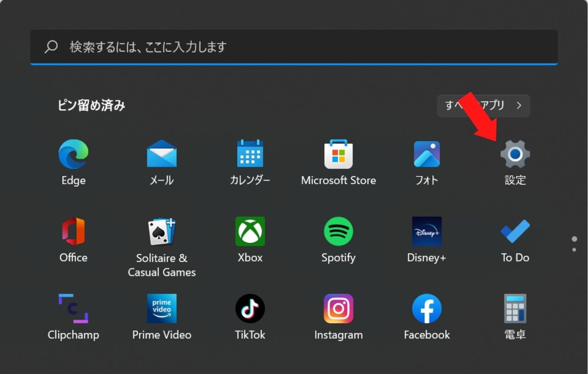Click the search magnifier icon
The image size is (588, 374).
tap(51, 46)
